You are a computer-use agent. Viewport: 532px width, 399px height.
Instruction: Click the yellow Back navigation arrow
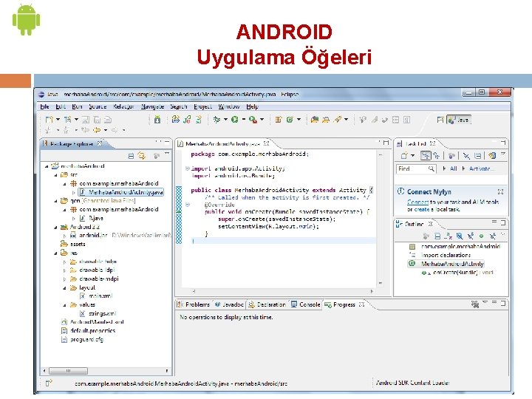97,130
